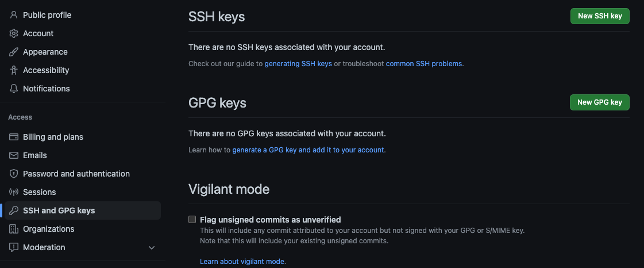Click the Notifications bell icon

click(x=14, y=89)
